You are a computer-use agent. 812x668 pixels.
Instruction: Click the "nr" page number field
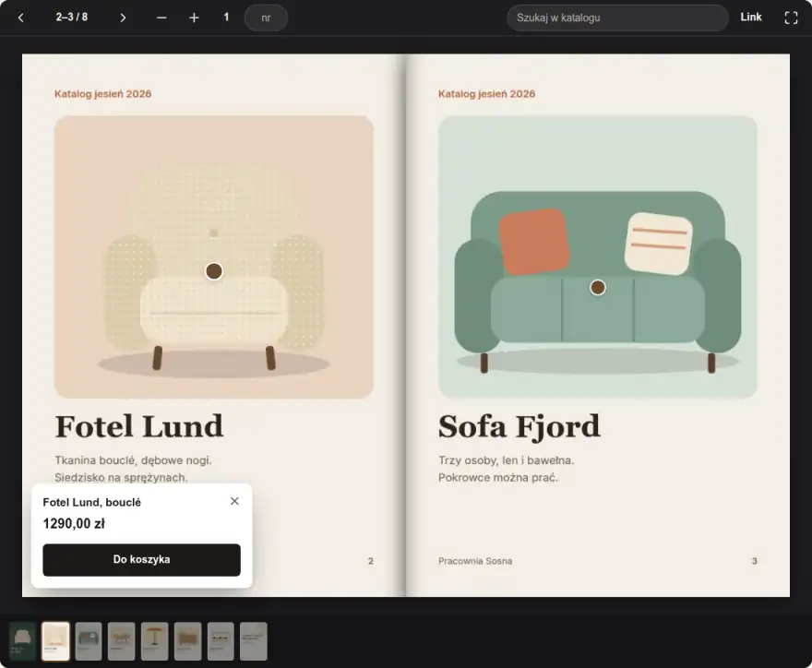tap(266, 18)
